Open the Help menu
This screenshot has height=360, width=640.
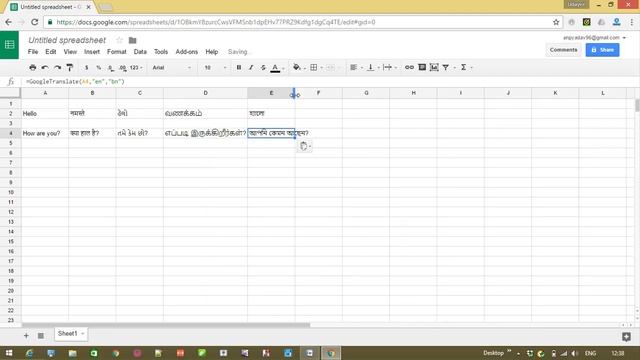(211, 52)
